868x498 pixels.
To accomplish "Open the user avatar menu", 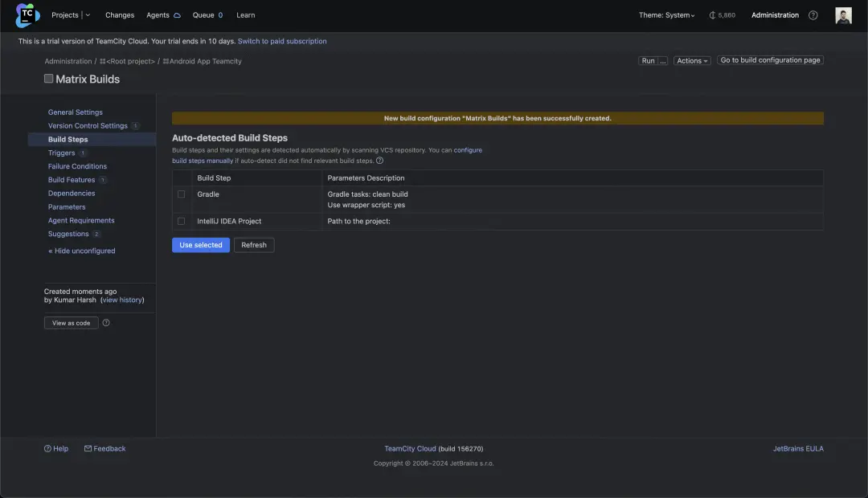I will pyautogui.click(x=843, y=15).
